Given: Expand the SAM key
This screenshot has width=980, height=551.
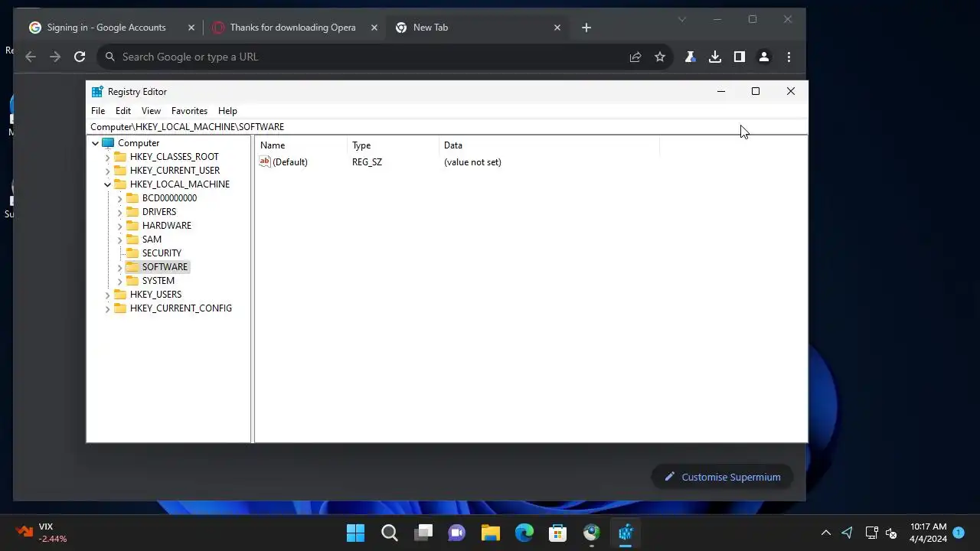Looking at the screenshot, I should (x=120, y=240).
